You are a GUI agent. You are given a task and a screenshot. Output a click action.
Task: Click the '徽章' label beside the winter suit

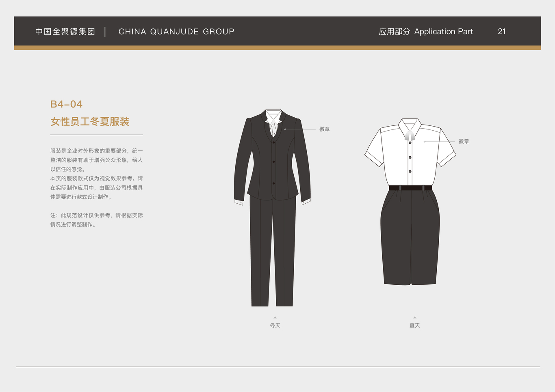[x=324, y=129]
